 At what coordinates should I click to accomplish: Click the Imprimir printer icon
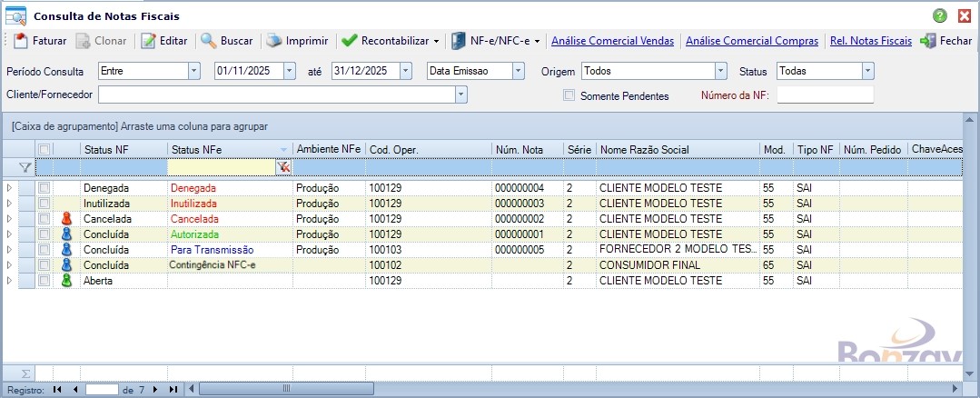click(273, 41)
